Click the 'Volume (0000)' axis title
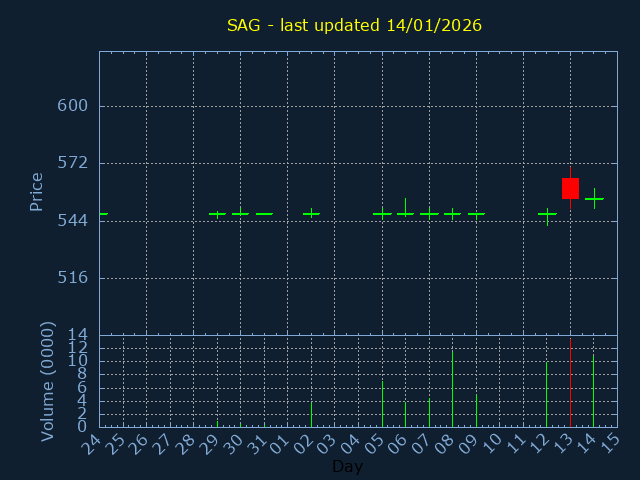Screen dimensions: 640x480 [x=47, y=381]
